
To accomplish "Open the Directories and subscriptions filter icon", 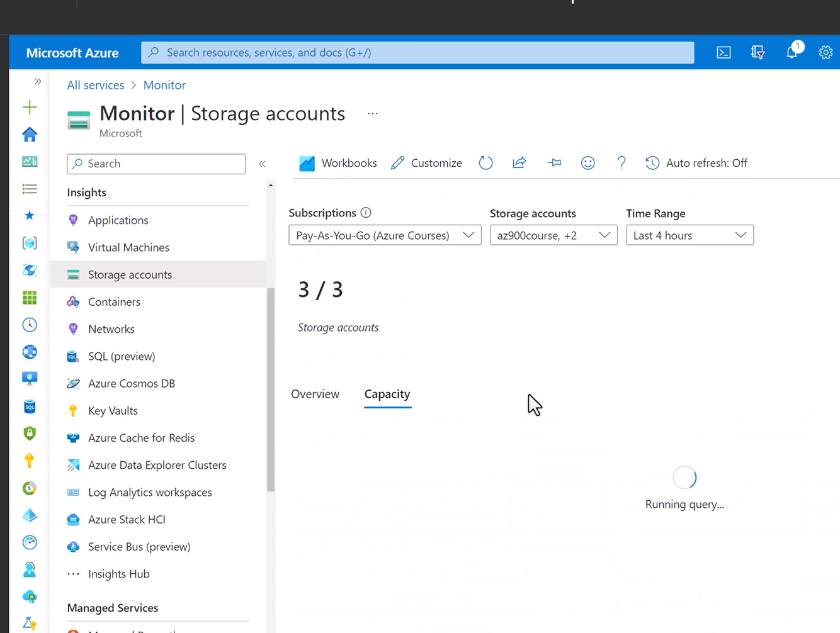I will click(x=758, y=53).
